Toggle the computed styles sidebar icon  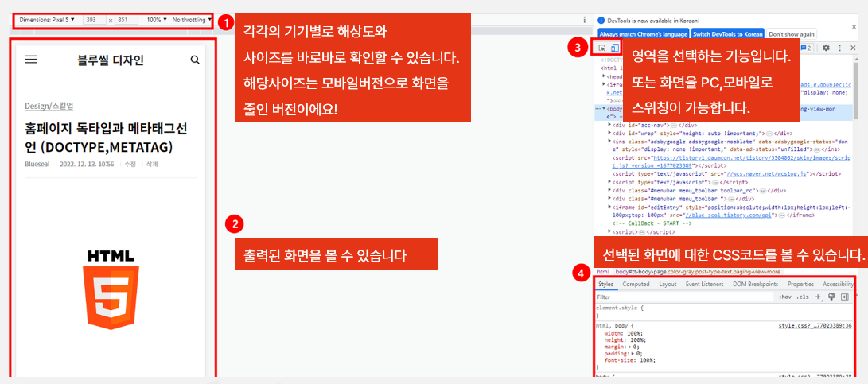click(844, 297)
